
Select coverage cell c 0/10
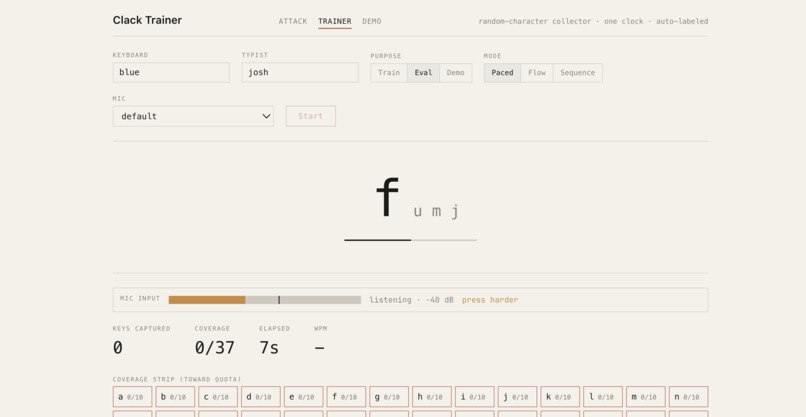pyautogui.click(x=218, y=397)
